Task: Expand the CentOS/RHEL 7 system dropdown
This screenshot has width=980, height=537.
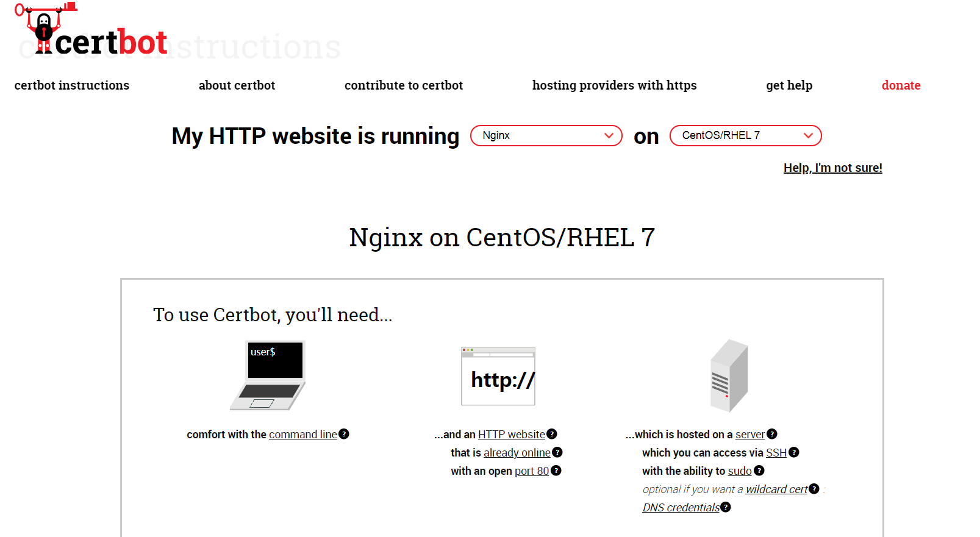Action: pos(745,135)
